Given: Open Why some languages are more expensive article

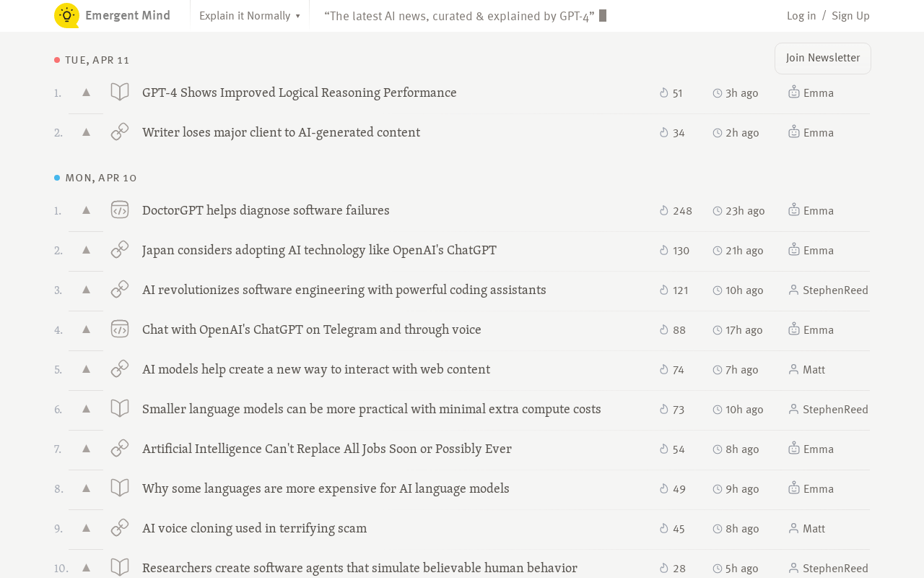Looking at the screenshot, I should [x=326, y=488].
